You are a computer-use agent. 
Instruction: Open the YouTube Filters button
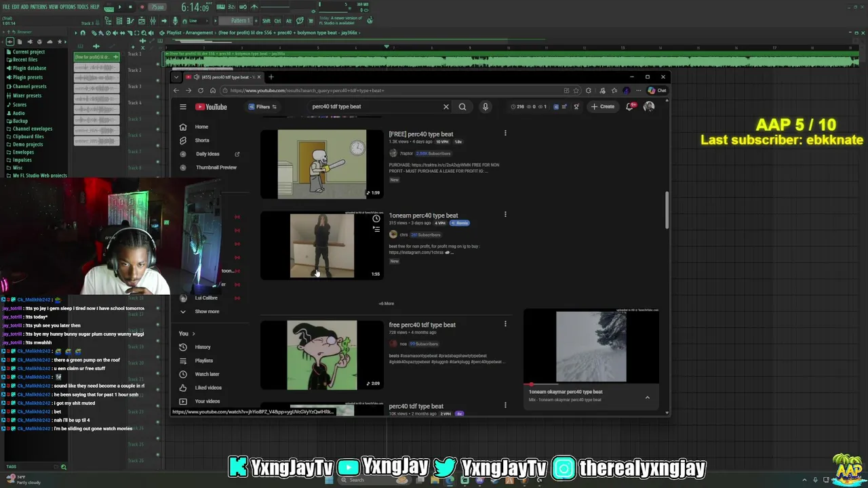262,106
